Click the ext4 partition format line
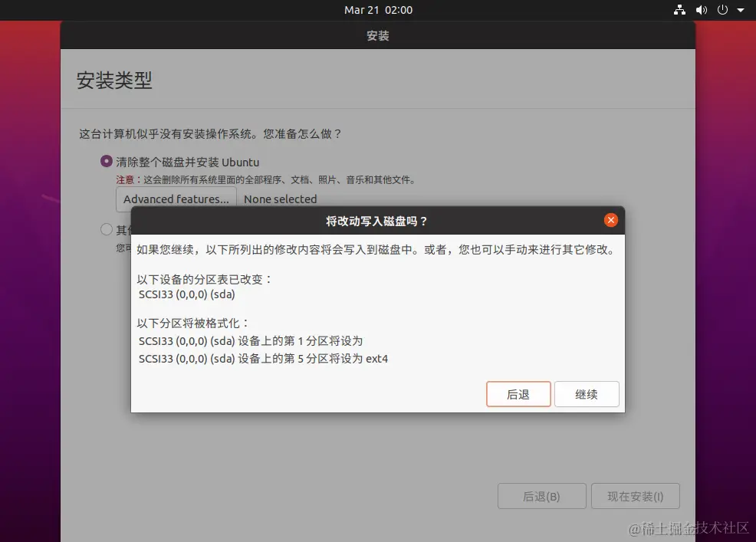 point(264,358)
